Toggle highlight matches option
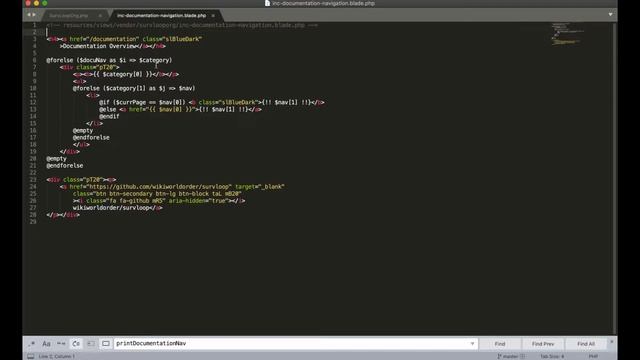The width and height of the screenshot is (640, 360). point(106,344)
